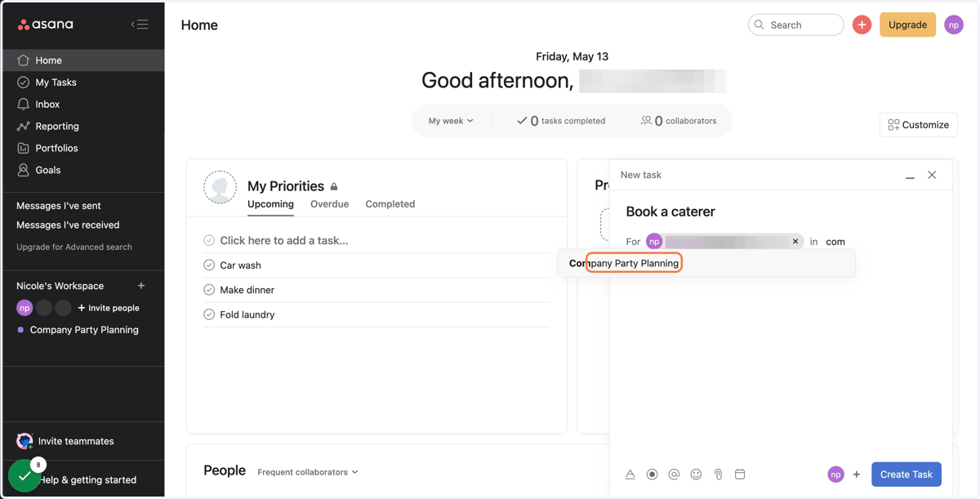
Task: Click the np collaborator avatar near Create Task
Action: click(x=835, y=474)
